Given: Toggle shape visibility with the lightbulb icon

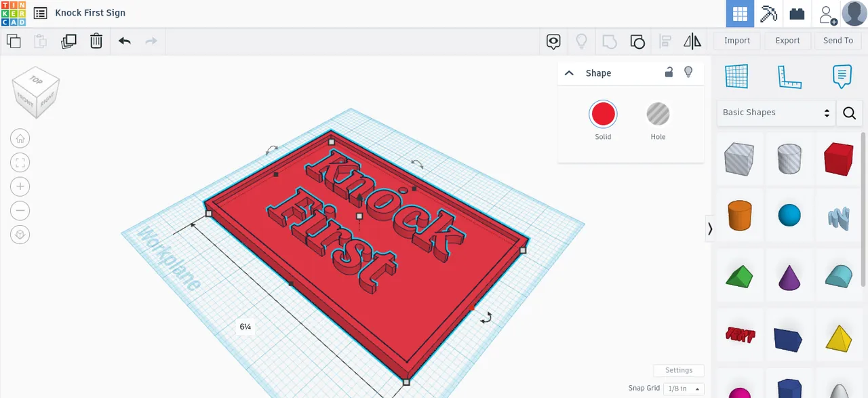Looking at the screenshot, I should (x=688, y=73).
